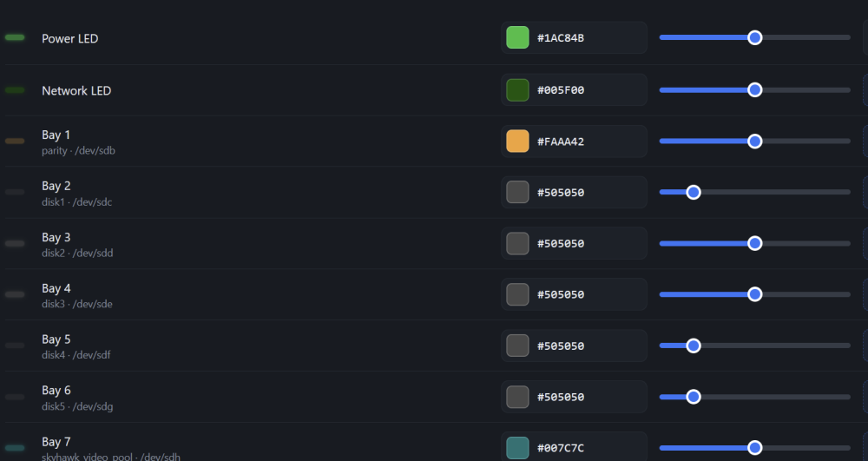Select the Bay 2 label

56,186
